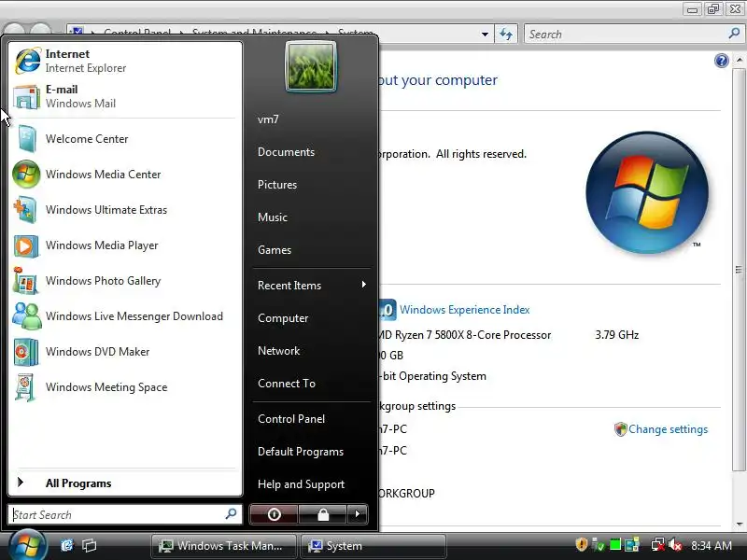Start the Windows Media Player icon
The width and height of the screenshot is (747, 560).
(x=26, y=245)
